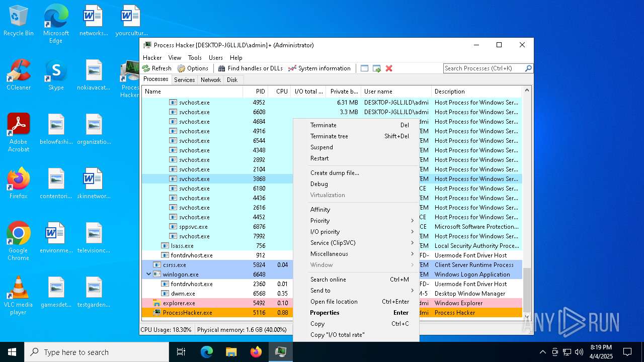Select Restart from the context menu

pos(356,158)
